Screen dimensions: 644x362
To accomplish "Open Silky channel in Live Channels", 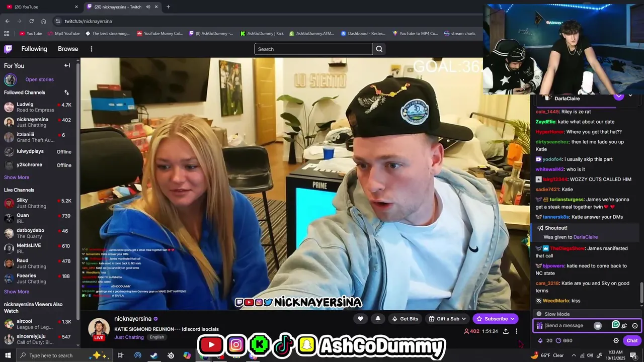I will pyautogui.click(x=38, y=203).
